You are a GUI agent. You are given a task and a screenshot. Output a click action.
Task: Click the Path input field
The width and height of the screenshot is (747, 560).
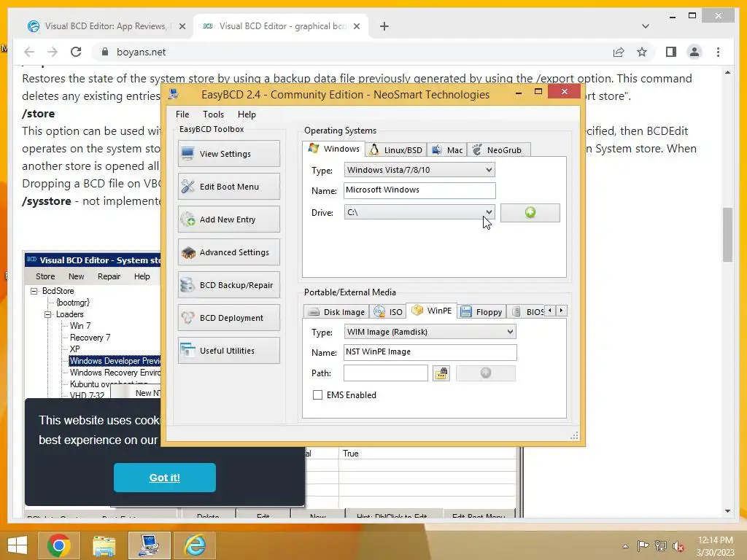[x=385, y=373]
